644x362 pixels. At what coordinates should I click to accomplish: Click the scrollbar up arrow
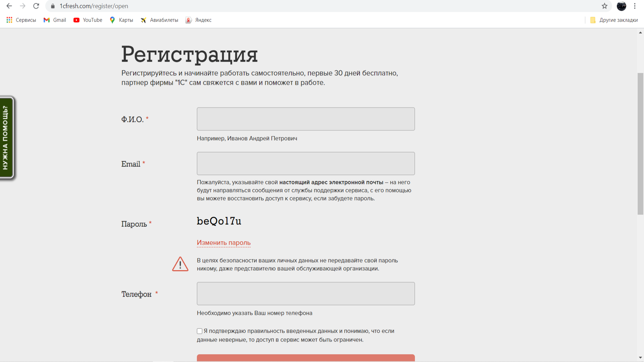[x=640, y=33]
